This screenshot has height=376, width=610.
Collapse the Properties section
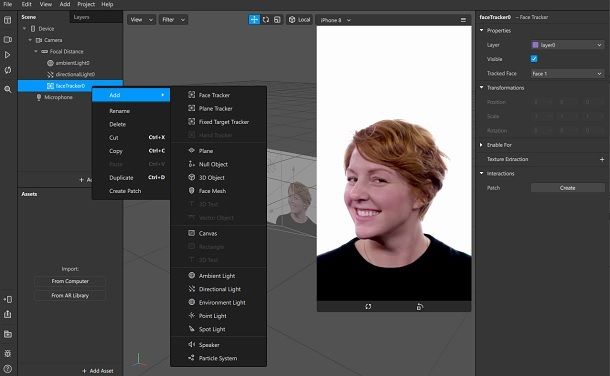coord(482,30)
